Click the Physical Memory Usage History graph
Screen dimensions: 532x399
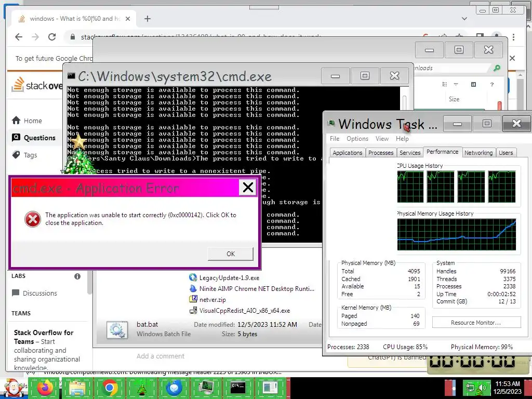(456, 234)
